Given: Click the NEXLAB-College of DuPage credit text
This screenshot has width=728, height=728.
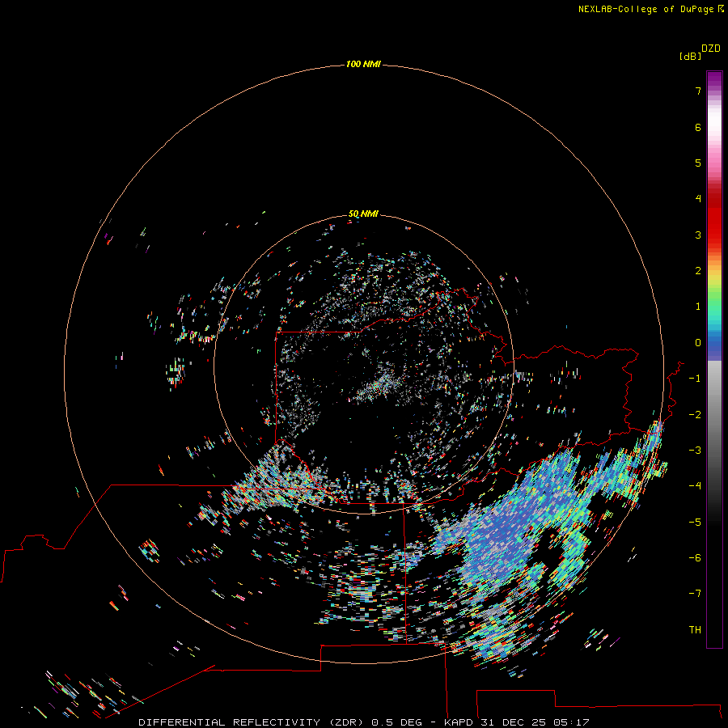Looking at the screenshot, I should [645, 9].
